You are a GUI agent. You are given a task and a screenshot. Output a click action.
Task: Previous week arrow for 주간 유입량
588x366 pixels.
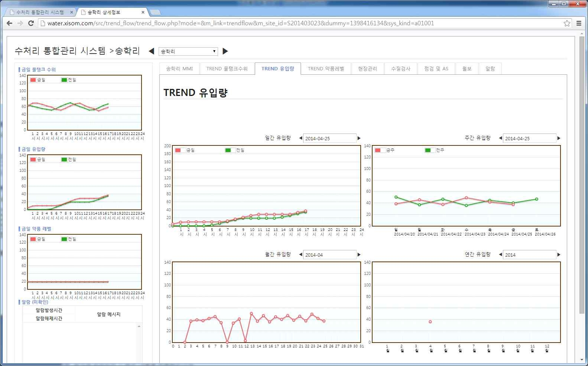point(500,138)
